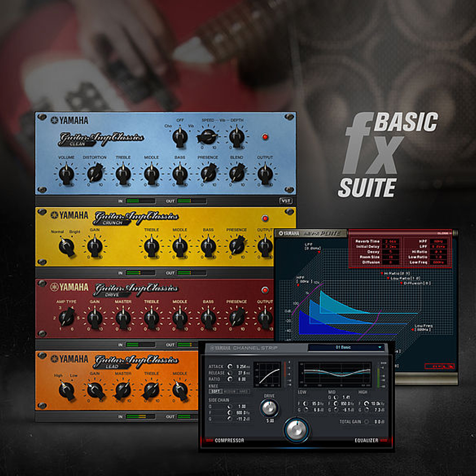Click the MIDDLE knob on Drive amp
Screen dimensions: 476x476
pos(180,318)
